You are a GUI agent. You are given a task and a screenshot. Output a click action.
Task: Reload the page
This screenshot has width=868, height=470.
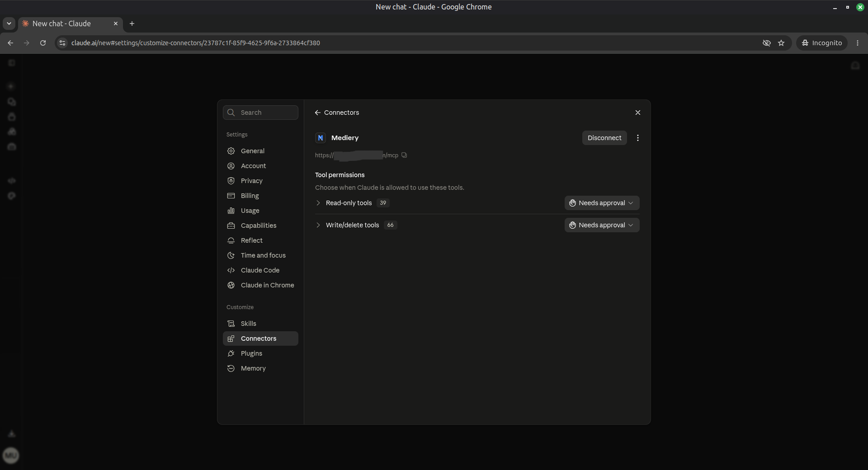(x=43, y=43)
